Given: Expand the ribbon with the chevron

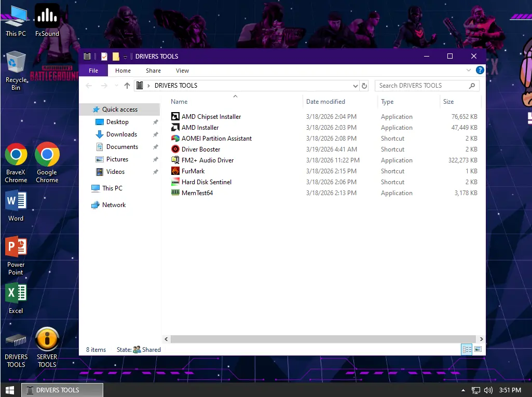Looking at the screenshot, I should (469, 70).
